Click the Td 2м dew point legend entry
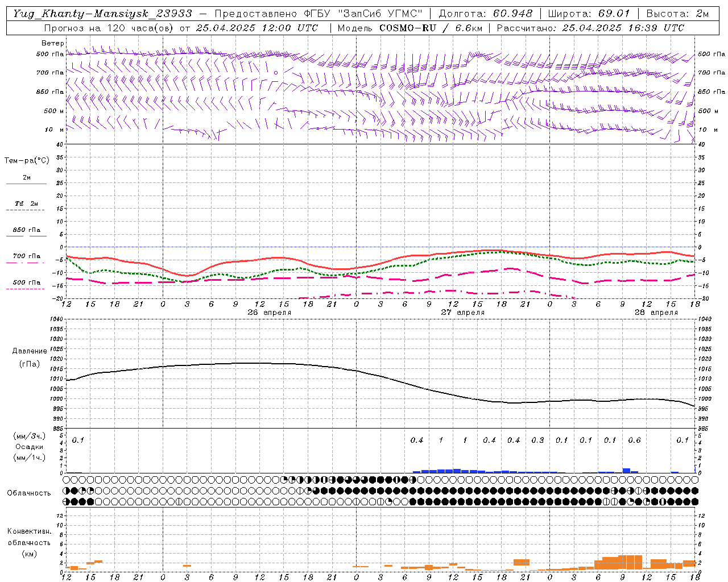Image resolution: width=728 pixels, height=582 pixels. point(26,203)
